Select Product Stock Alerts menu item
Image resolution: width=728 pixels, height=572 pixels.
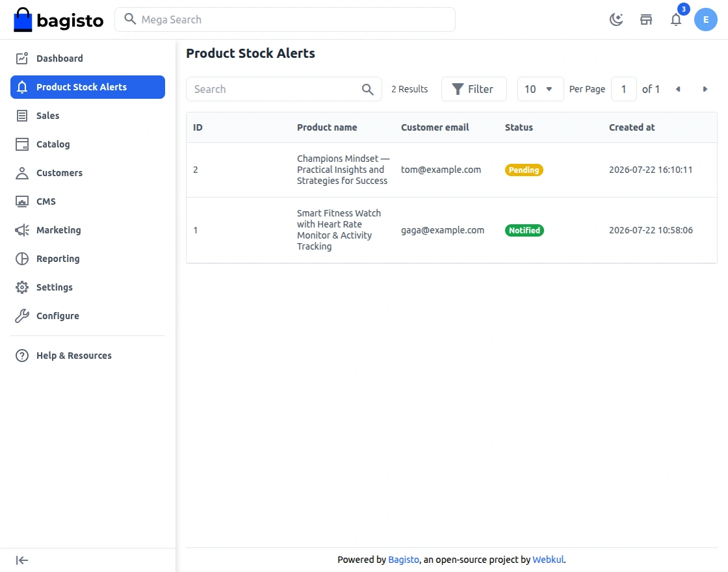point(88,87)
